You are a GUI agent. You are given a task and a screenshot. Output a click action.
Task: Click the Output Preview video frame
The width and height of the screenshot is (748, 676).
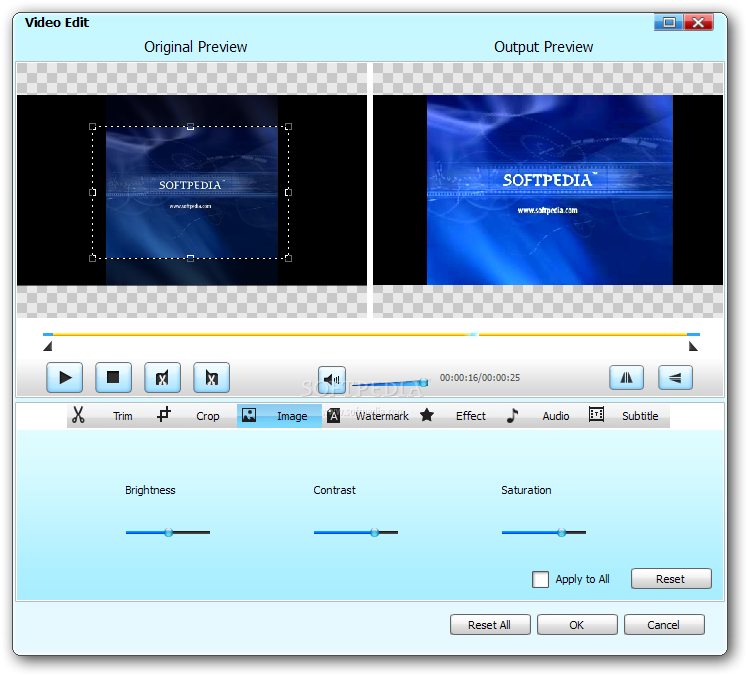550,190
